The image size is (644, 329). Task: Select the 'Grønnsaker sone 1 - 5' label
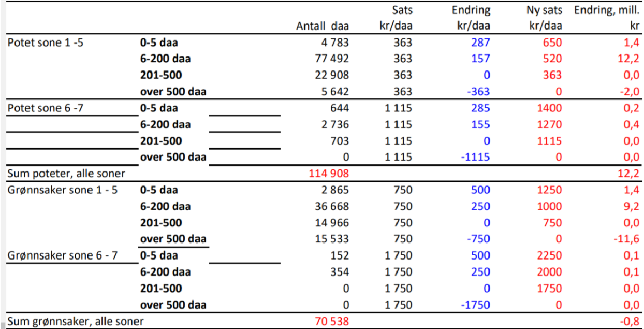click(63, 190)
